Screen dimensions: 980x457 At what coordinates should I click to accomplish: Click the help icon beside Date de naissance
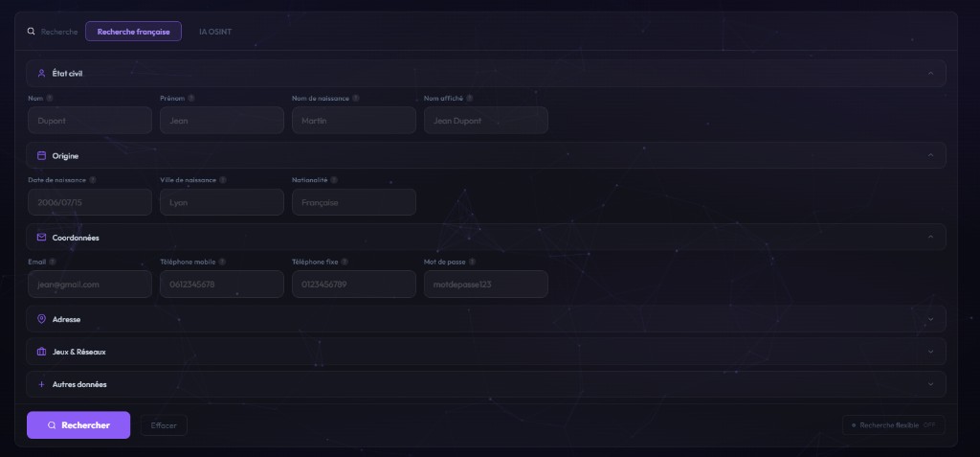coord(93,180)
